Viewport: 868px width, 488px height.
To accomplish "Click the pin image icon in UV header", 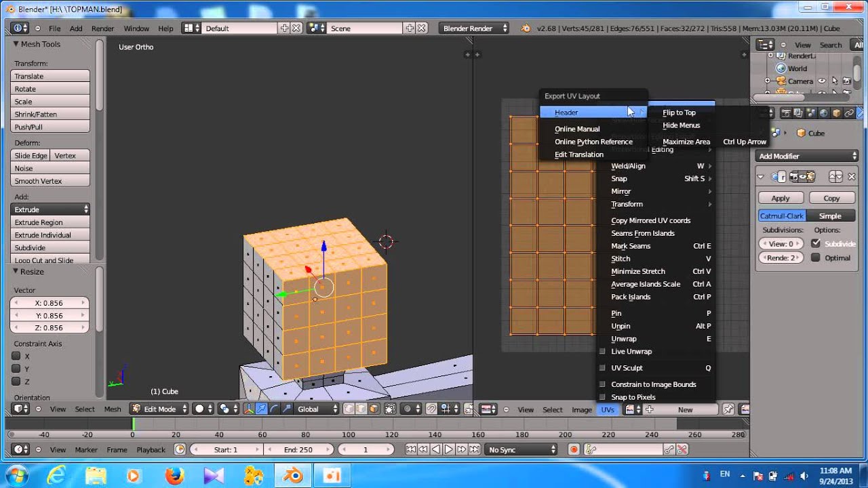I will (728, 409).
